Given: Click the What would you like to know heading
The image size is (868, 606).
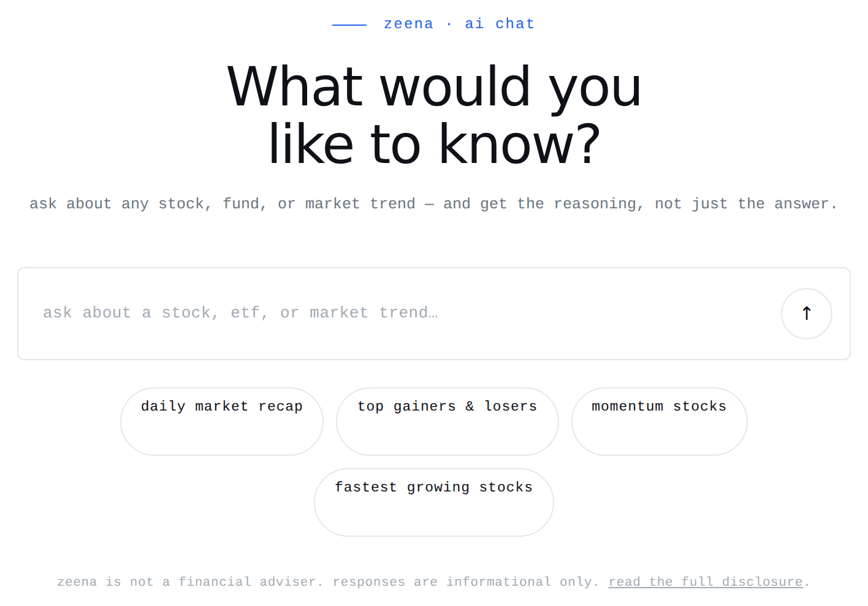Looking at the screenshot, I should 434,115.
